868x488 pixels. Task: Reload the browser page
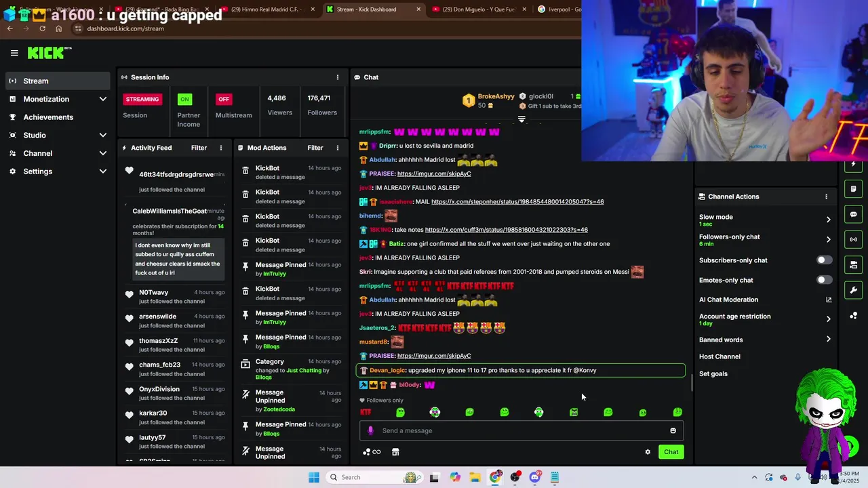[x=42, y=28]
